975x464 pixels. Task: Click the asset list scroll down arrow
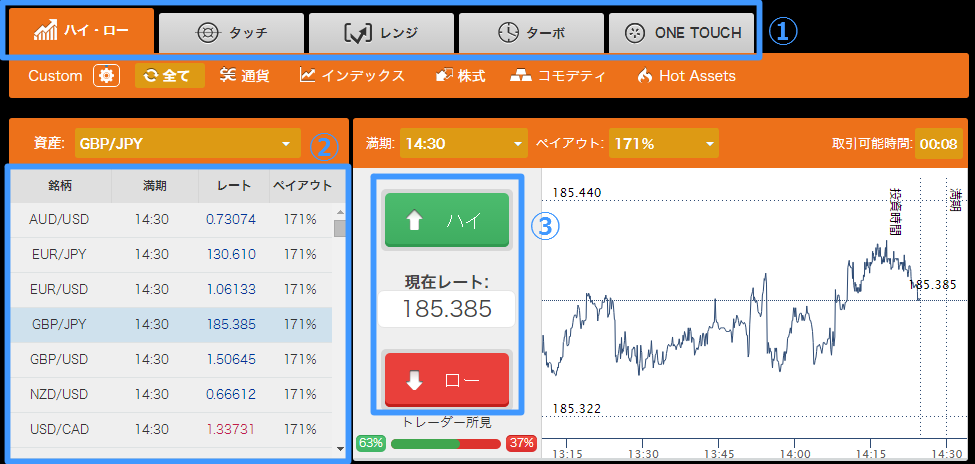(340, 448)
